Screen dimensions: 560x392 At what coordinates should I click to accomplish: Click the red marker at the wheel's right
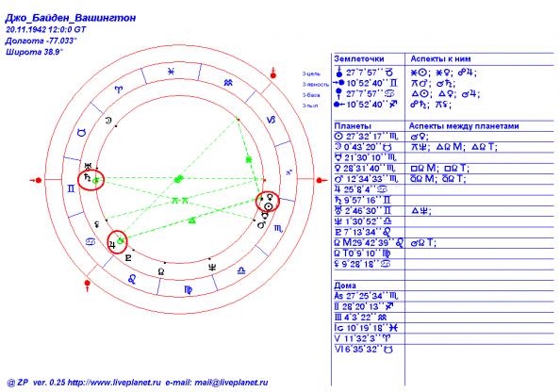[x=321, y=180]
